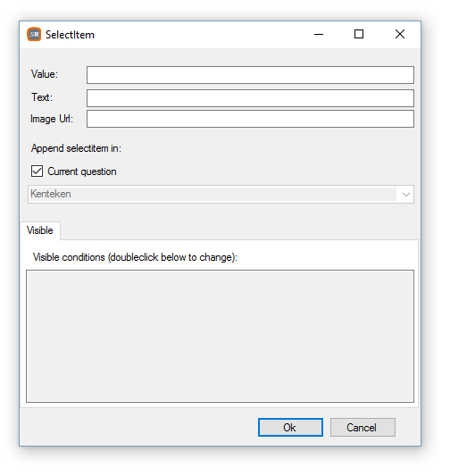
Task: Expand the dropdown arrow next to Kenteken
Action: coord(406,195)
